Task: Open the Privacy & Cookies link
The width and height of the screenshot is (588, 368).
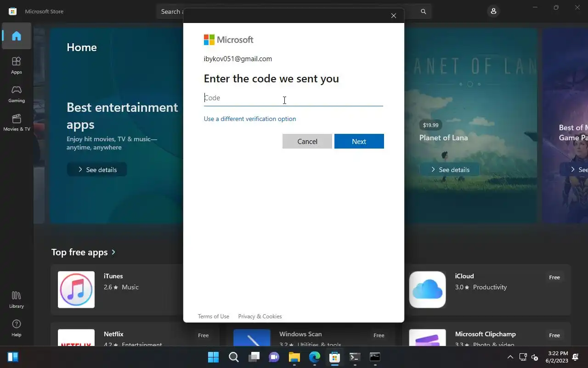Action: click(x=260, y=316)
